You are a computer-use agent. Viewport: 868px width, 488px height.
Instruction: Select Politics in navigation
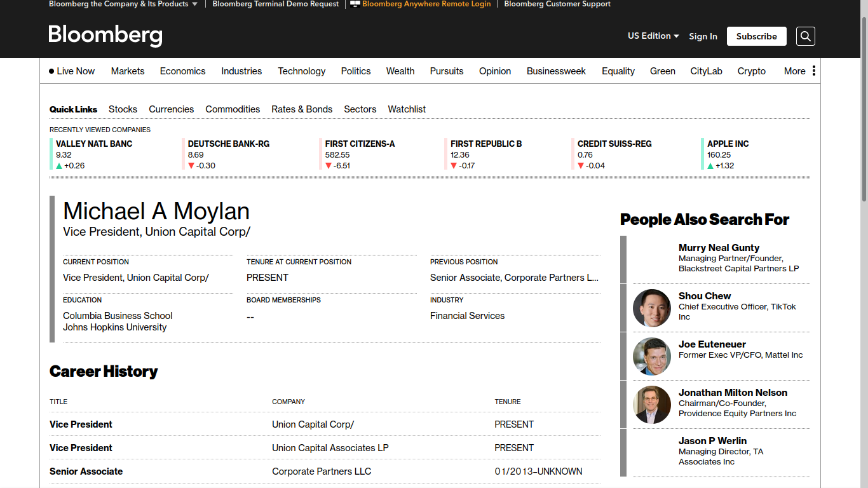[356, 71]
